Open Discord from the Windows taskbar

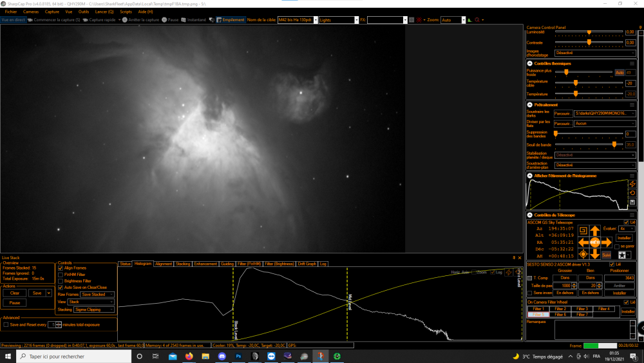(222, 357)
